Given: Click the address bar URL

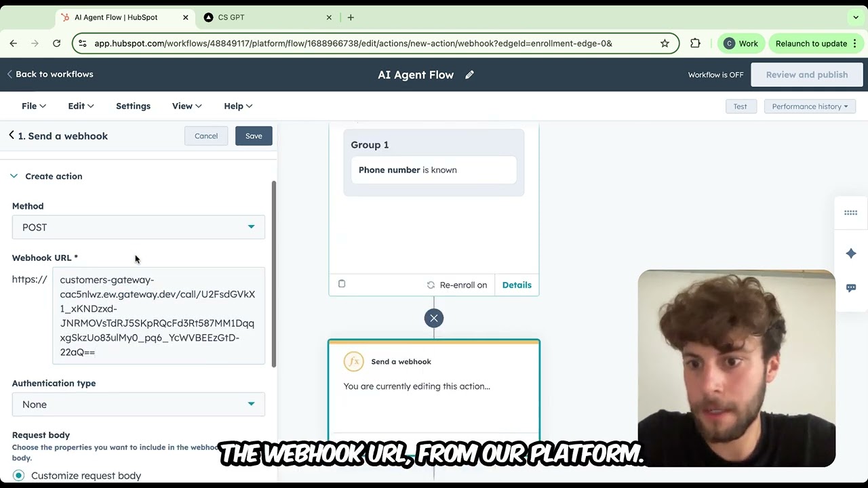Looking at the screenshot, I should [x=353, y=43].
